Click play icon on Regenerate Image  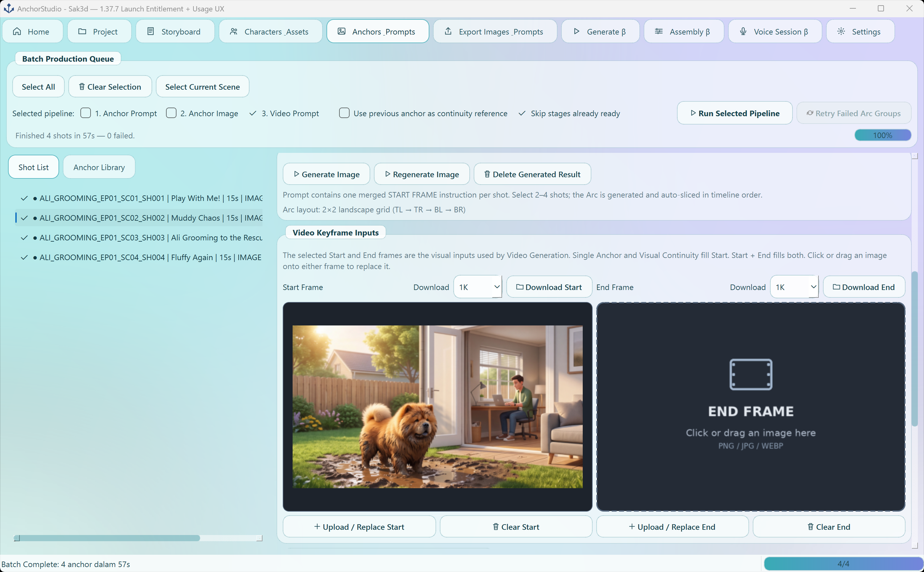pos(387,174)
